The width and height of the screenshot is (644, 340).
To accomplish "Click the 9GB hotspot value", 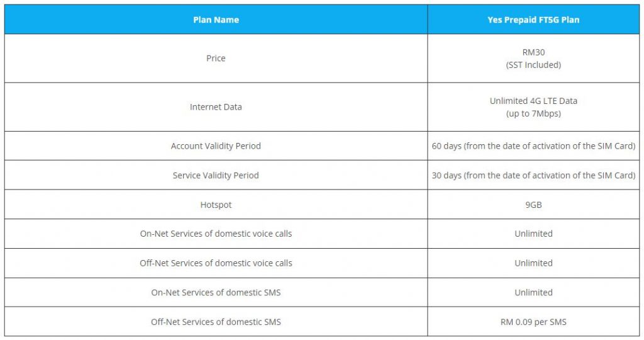I will click(x=533, y=205).
